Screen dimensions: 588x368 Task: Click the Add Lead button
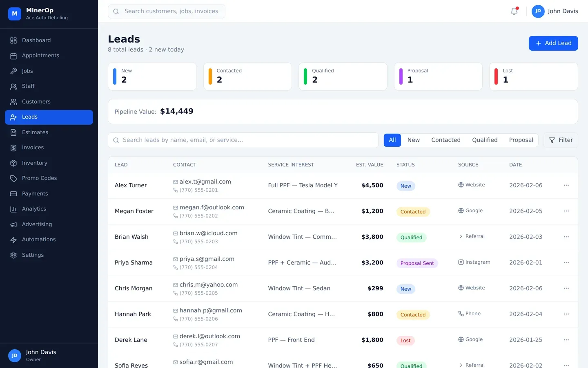[x=553, y=43]
